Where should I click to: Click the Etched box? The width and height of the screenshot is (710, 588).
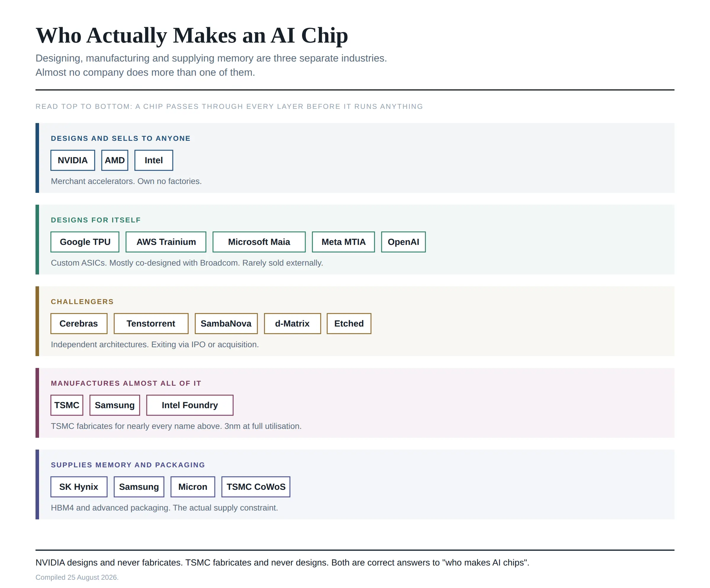[x=349, y=323]
